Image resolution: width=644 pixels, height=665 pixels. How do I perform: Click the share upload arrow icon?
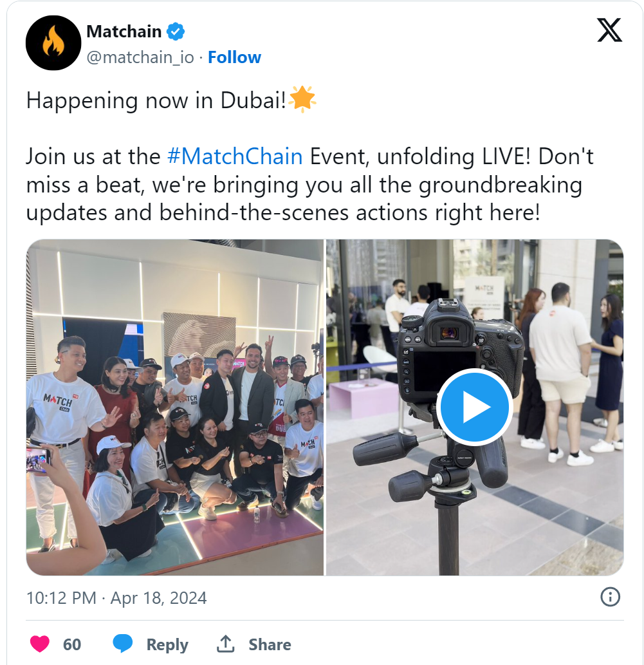click(x=226, y=644)
